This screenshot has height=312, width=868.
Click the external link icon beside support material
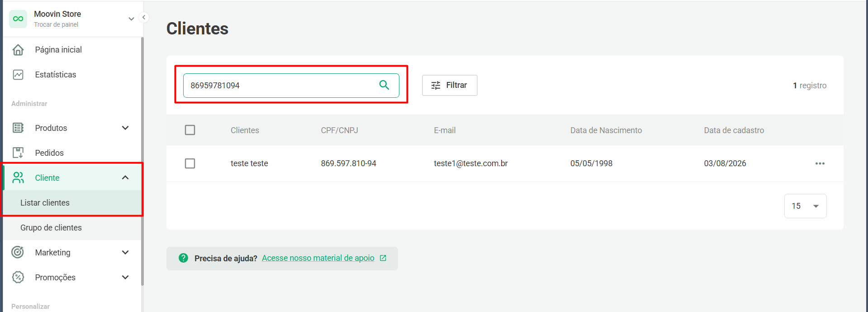click(383, 258)
